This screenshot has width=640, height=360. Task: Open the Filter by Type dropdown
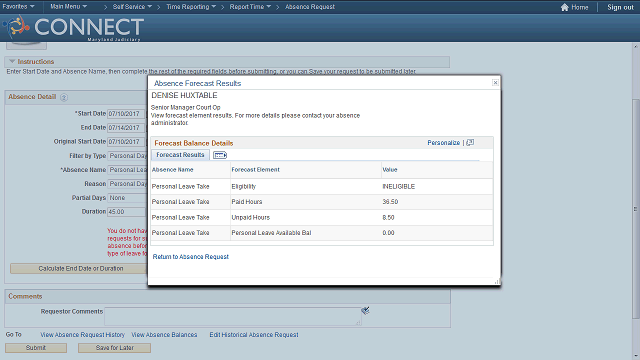[127, 156]
